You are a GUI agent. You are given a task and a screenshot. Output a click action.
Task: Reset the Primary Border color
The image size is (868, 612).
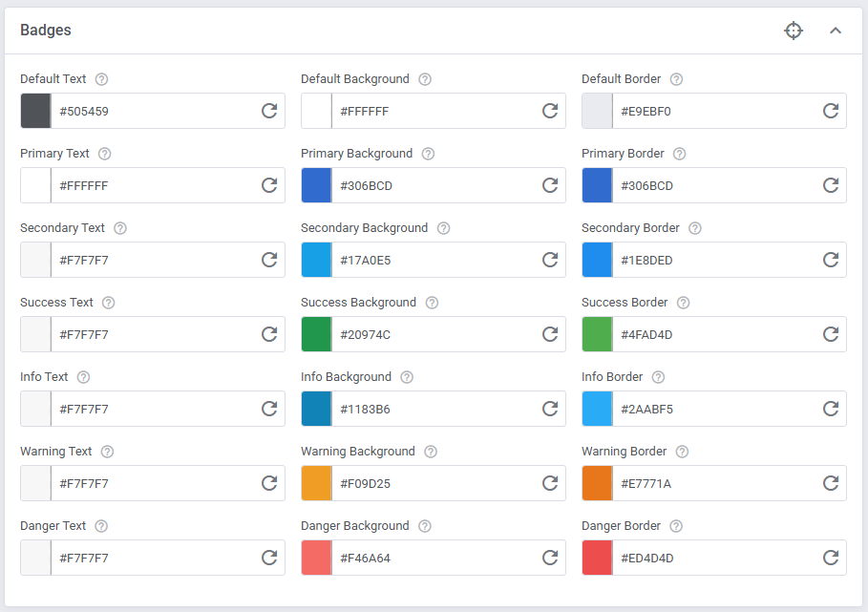831,185
